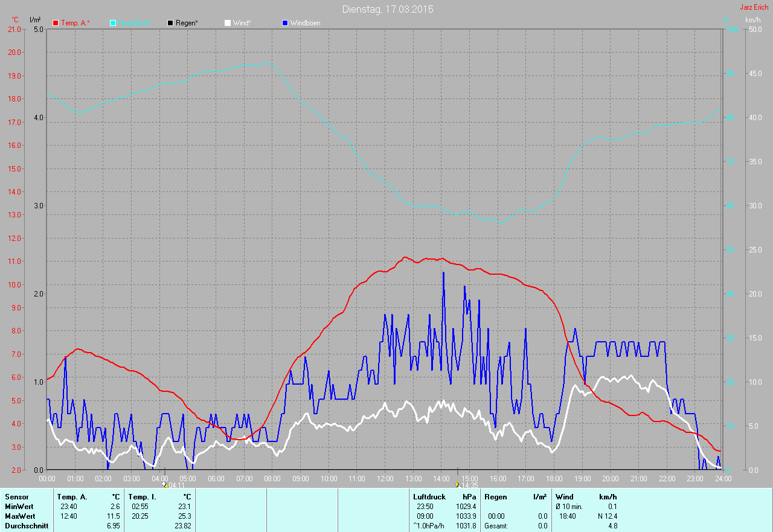This screenshot has width=773, height=532.
Task: Click the average pressure value 1031.8
Action: [x=466, y=526]
